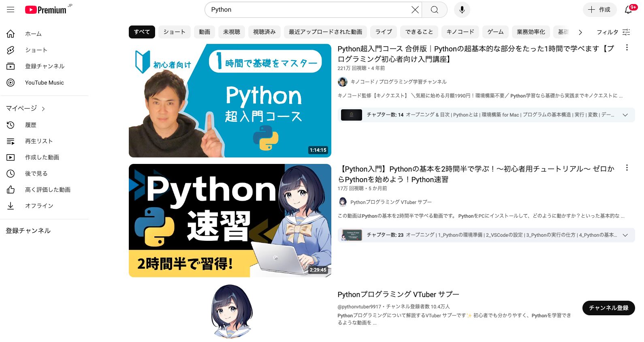Open more options for Python超入門コース video

627,48
